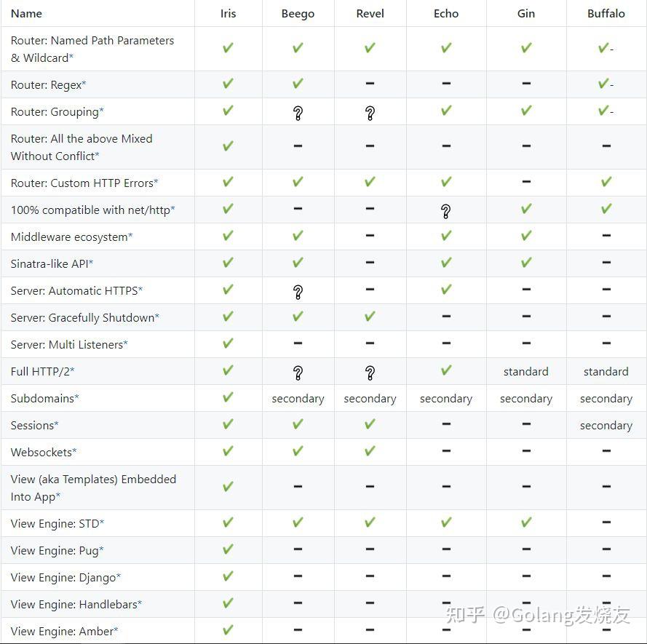Click Gin checkmark for Sinatra-like API
This screenshot has width=647, height=644.
click(x=525, y=263)
